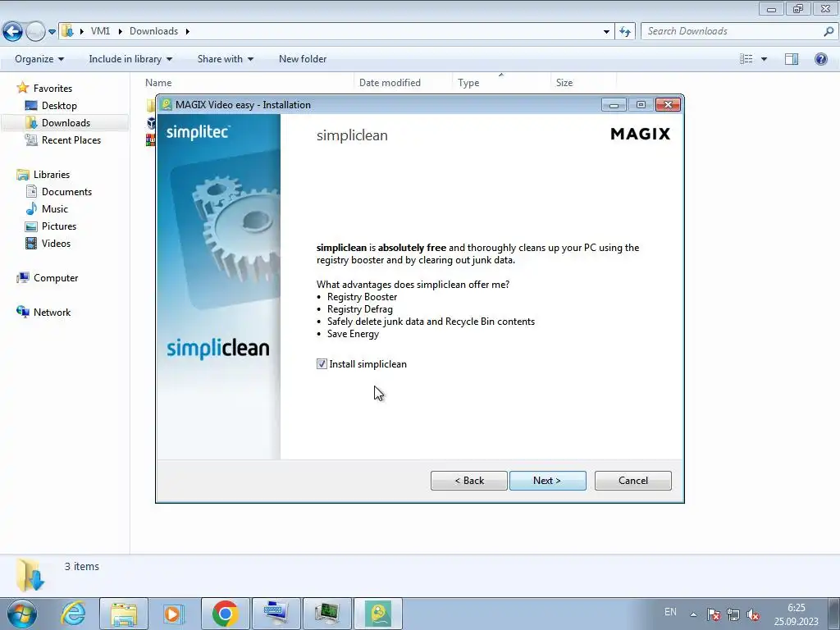Select Downloads in the address breadcrumb
Viewport: 840px width, 630px height.
153,31
